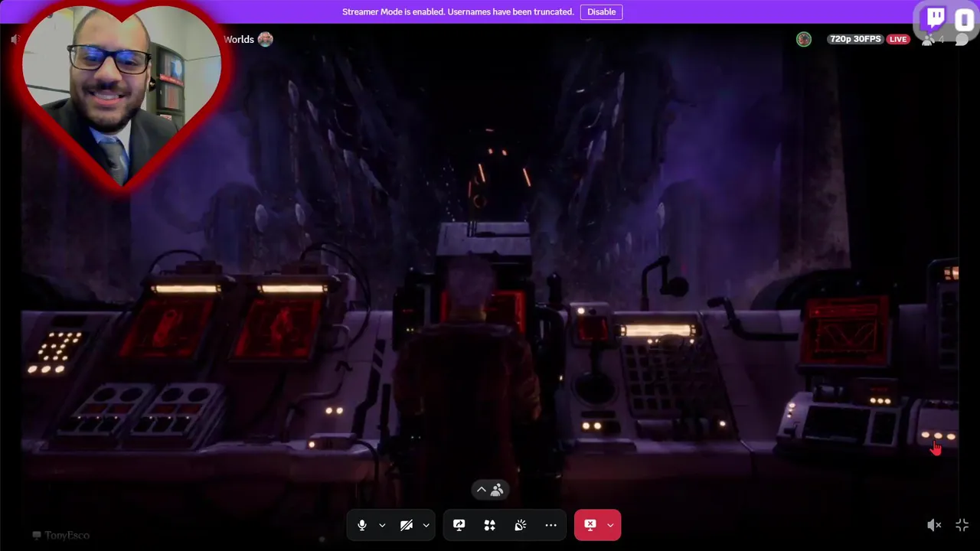980x551 pixels.
Task: Click the red LIVE indicator
Action: click(x=898, y=39)
